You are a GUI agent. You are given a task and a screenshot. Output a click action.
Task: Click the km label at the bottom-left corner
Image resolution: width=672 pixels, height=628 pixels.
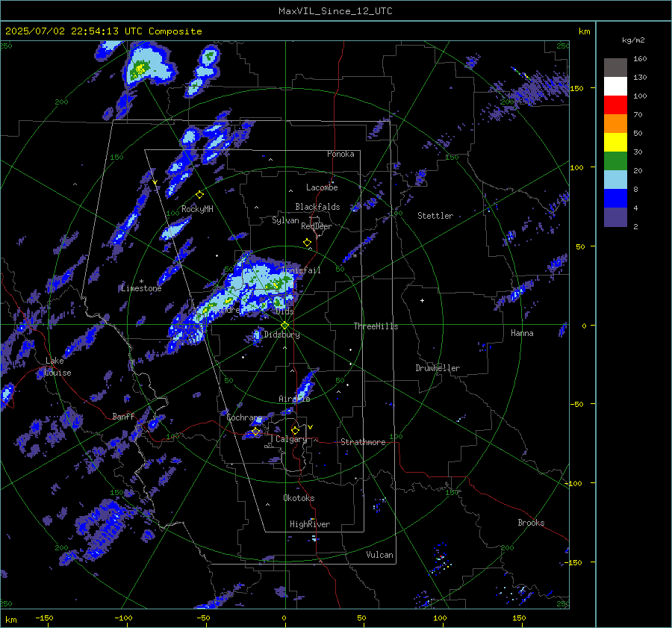tap(10, 620)
